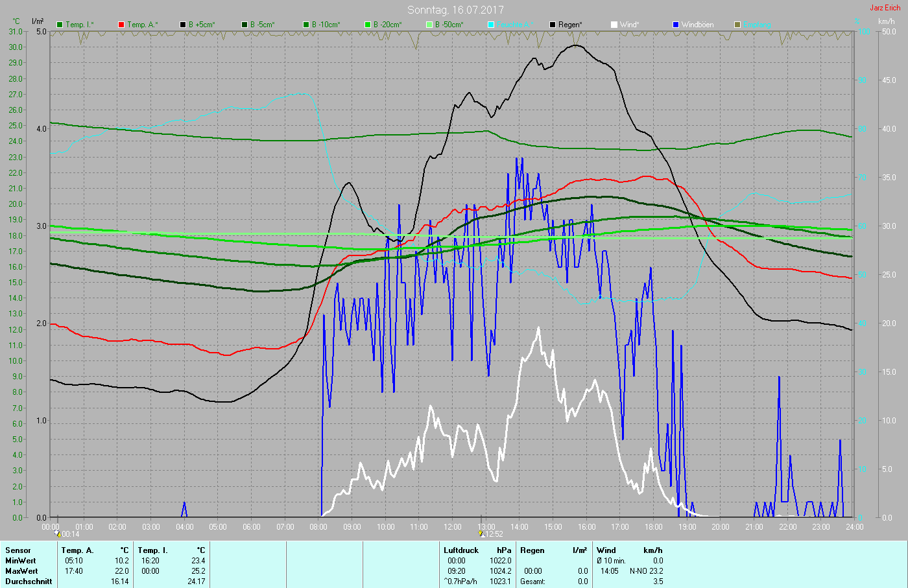The height and width of the screenshot is (588, 908).
Task: Click the cyan Feuchte A. legend square
Action: coord(491,25)
